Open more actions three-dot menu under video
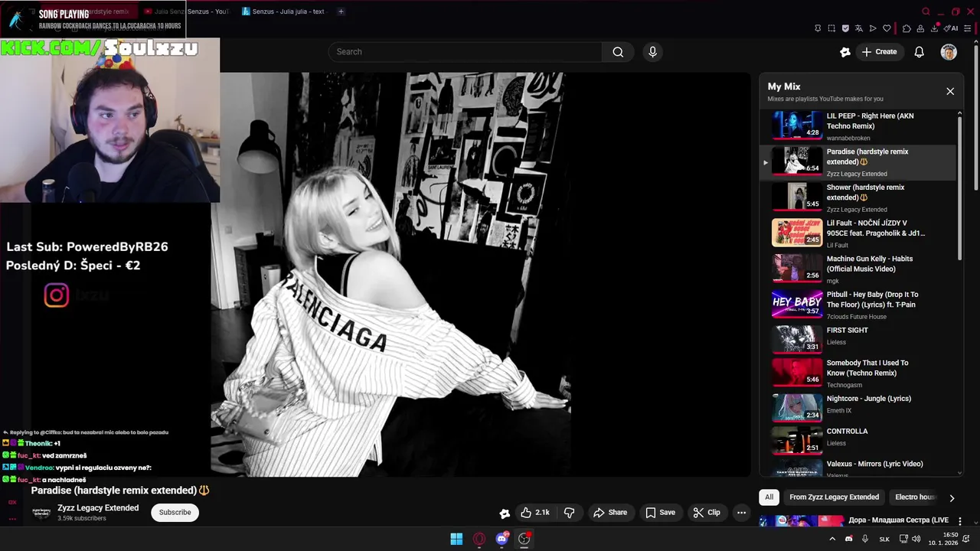 tap(741, 513)
